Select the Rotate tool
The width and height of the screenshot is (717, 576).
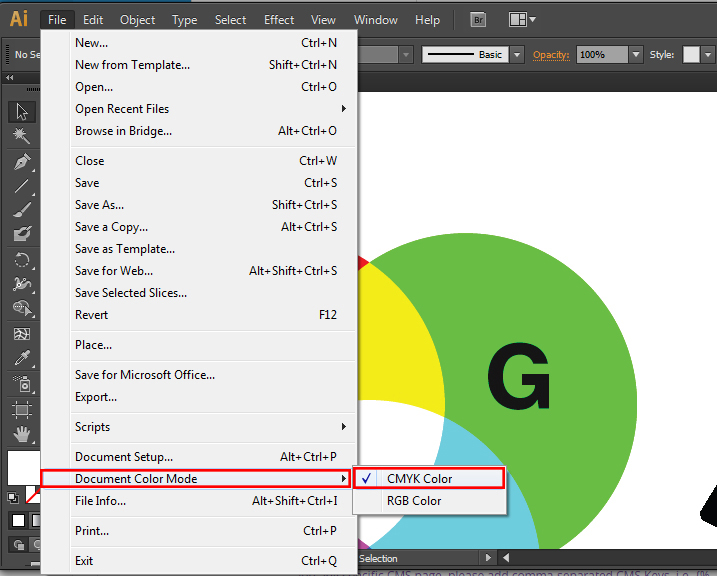click(x=22, y=260)
